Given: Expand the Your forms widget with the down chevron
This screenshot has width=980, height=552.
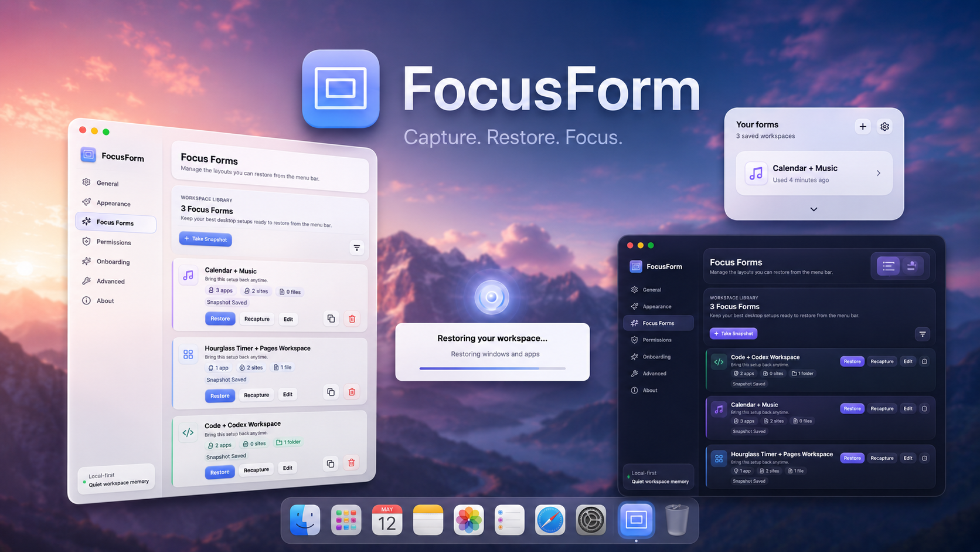Looking at the screenshot, I should pos(814,209).
